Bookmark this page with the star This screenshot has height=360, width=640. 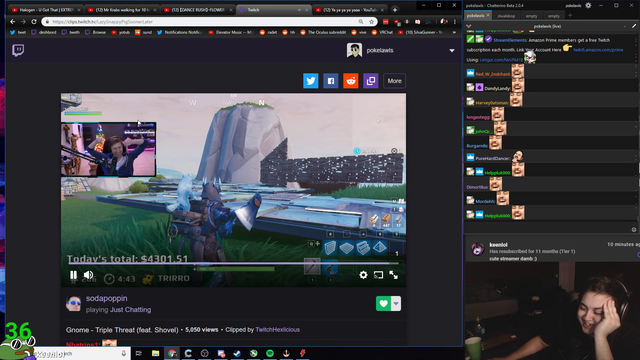click(x=371, y=22)
